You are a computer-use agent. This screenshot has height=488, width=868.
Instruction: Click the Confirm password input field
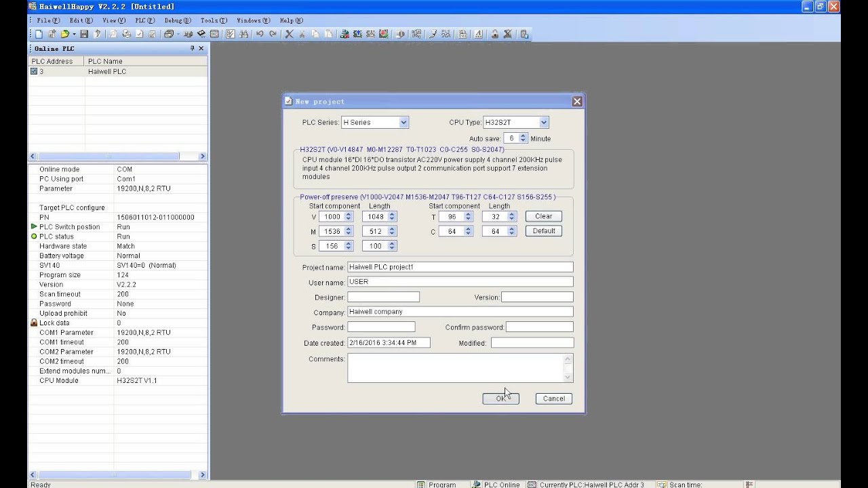(540, 327)
